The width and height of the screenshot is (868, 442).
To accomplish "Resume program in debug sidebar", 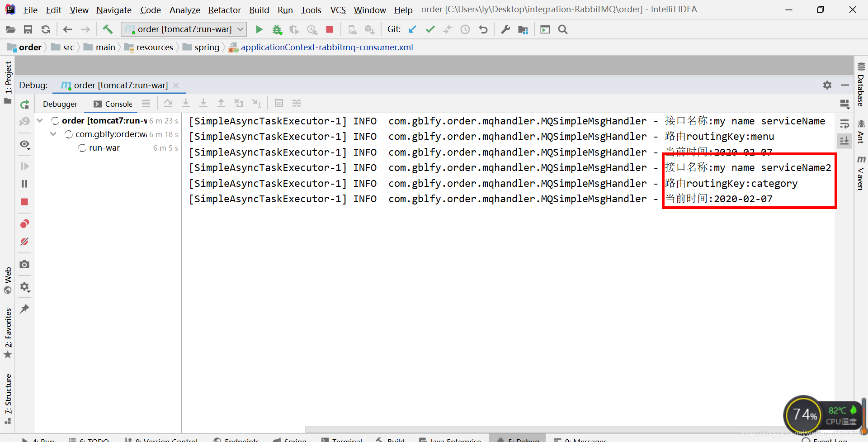I will click(24, 166).
